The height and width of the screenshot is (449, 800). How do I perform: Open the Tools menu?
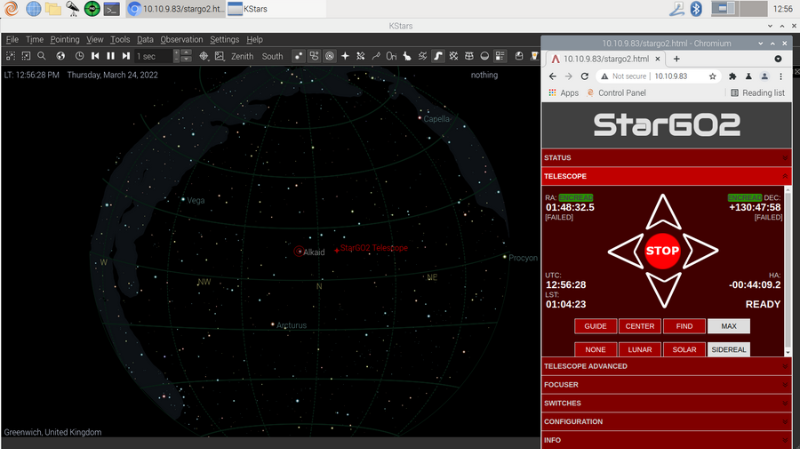(120, 39)
